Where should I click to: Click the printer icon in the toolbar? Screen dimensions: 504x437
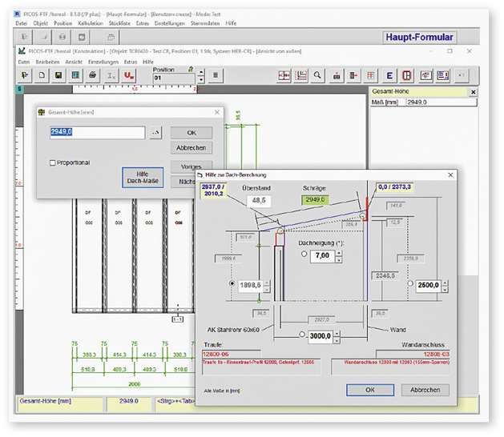pos(93,75)
